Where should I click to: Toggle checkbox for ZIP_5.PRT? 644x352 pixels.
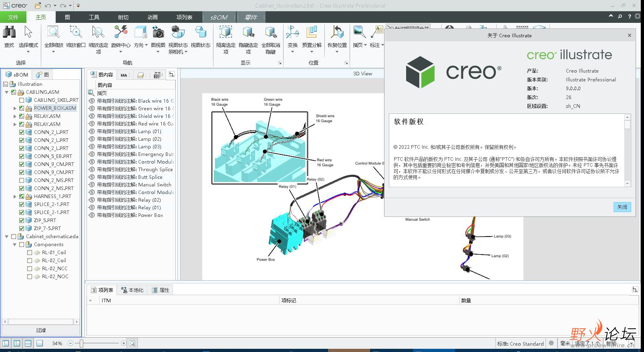22,221
